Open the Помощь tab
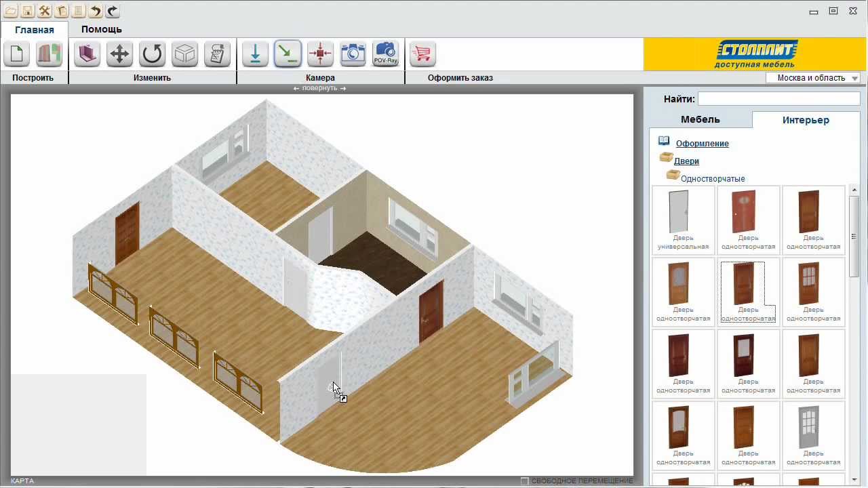Screen dimensions: 868x488 coord(102,29)
